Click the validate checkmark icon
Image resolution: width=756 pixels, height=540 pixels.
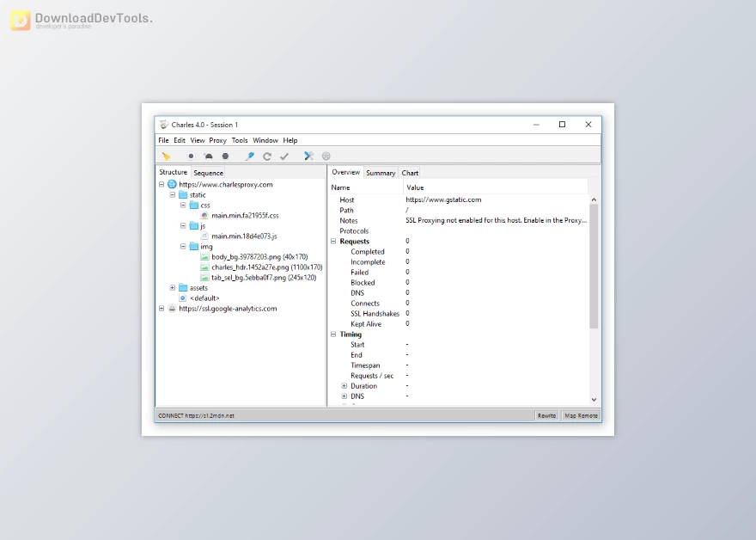point(284,156)
